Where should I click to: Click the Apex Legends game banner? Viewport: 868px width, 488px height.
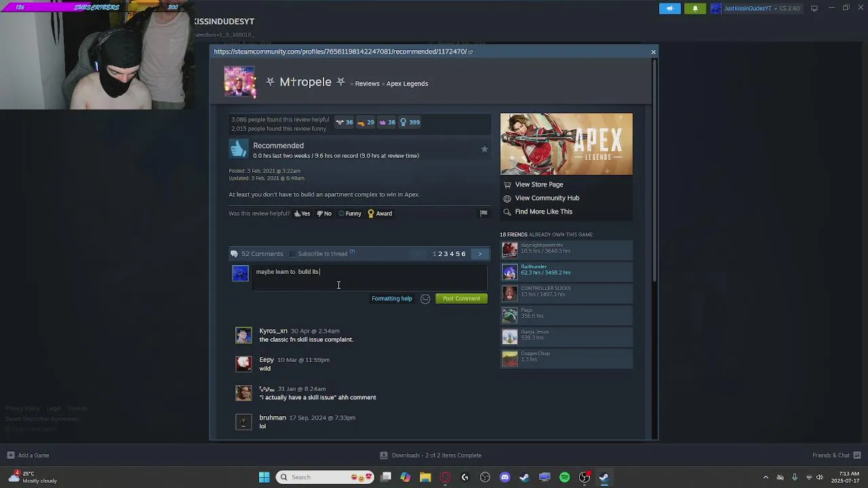point(566,144)
